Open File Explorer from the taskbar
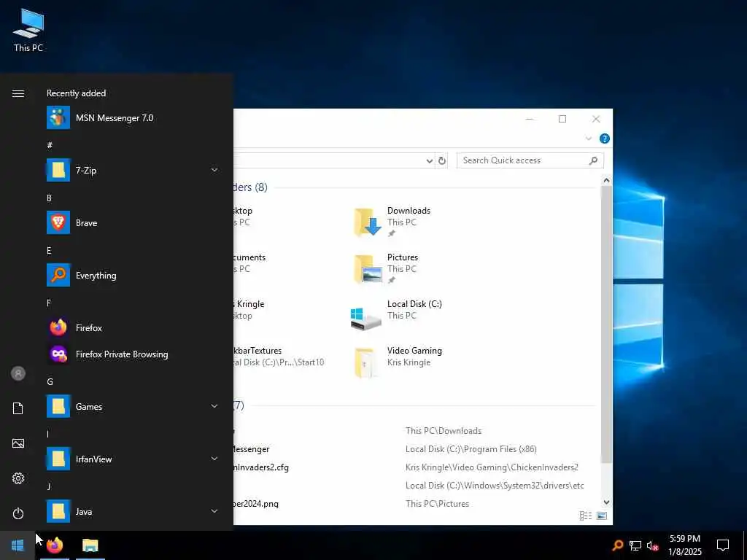Image resolution: width=747 pixels, height=560 pixels. [90, 545]
